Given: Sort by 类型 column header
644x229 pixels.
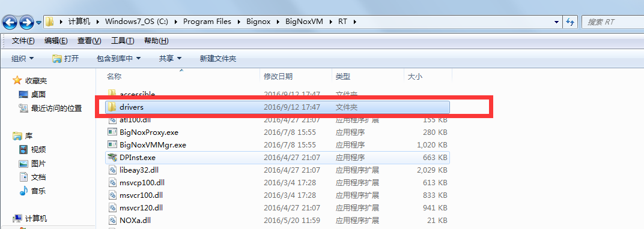Looking at the screenshot, I should [343, 76].
